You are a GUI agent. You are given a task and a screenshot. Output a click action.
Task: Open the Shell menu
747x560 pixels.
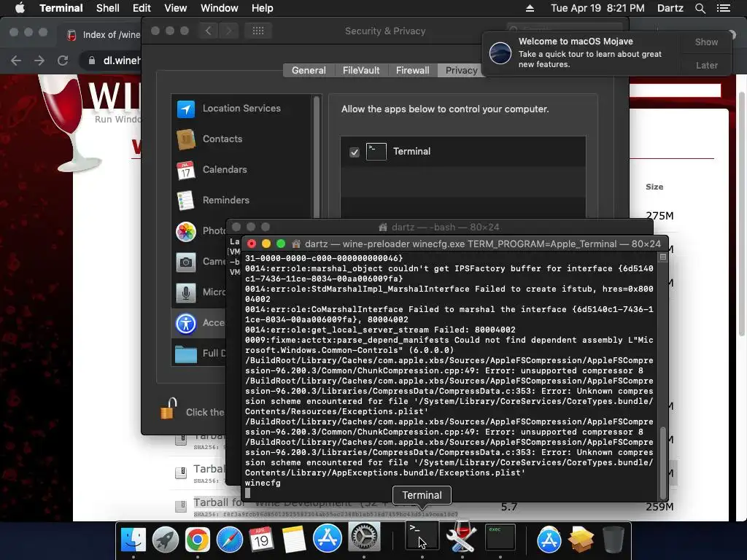click(x=108, y=8)
